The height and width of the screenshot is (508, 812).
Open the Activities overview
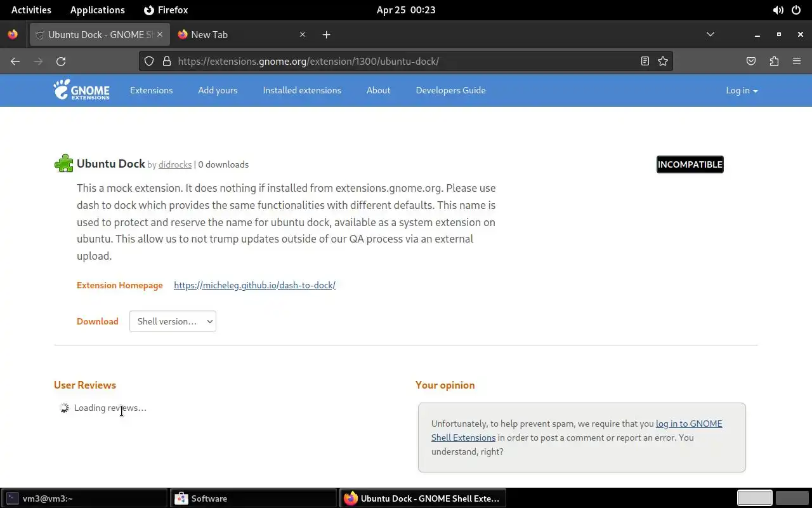31,10
